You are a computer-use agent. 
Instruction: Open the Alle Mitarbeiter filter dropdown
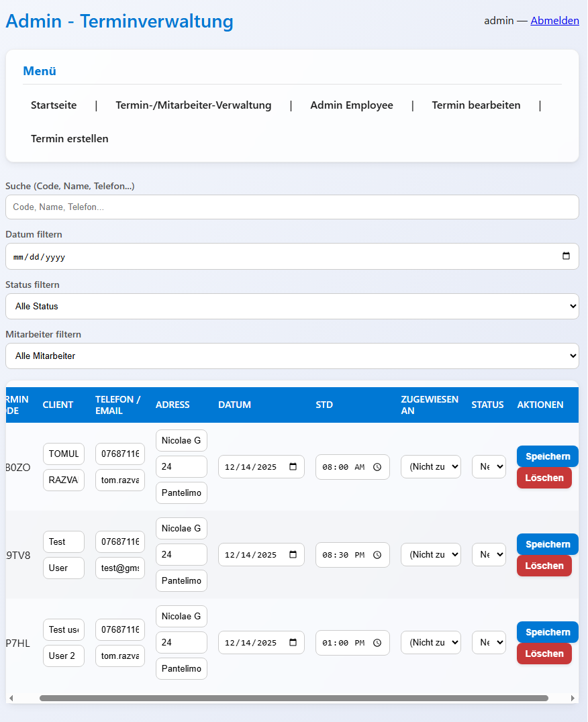coord(292,356)
